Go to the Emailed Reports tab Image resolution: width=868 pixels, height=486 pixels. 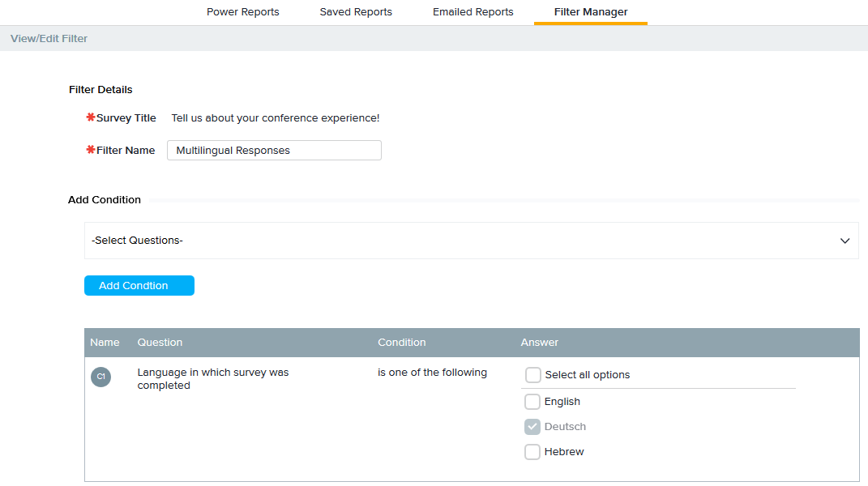coord(472,12)
